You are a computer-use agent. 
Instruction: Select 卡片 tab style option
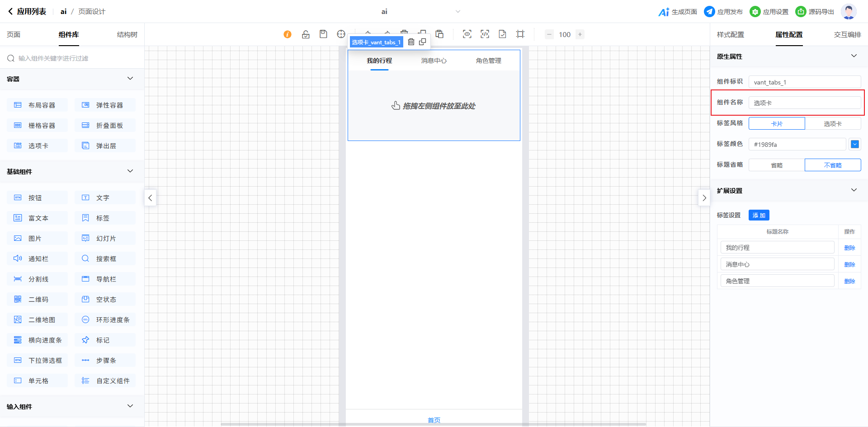[x=777, y=123]
